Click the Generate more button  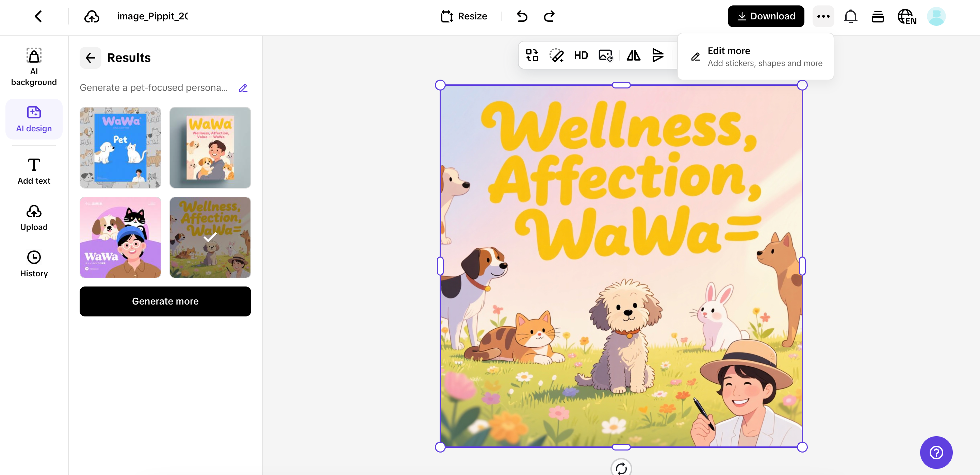(165, 301)
